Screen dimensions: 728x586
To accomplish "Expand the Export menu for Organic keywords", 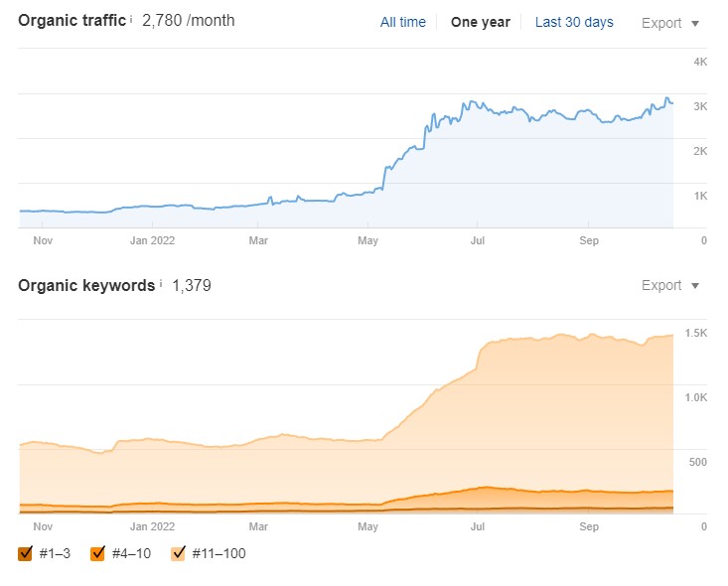I will click(x=670, y=286).
